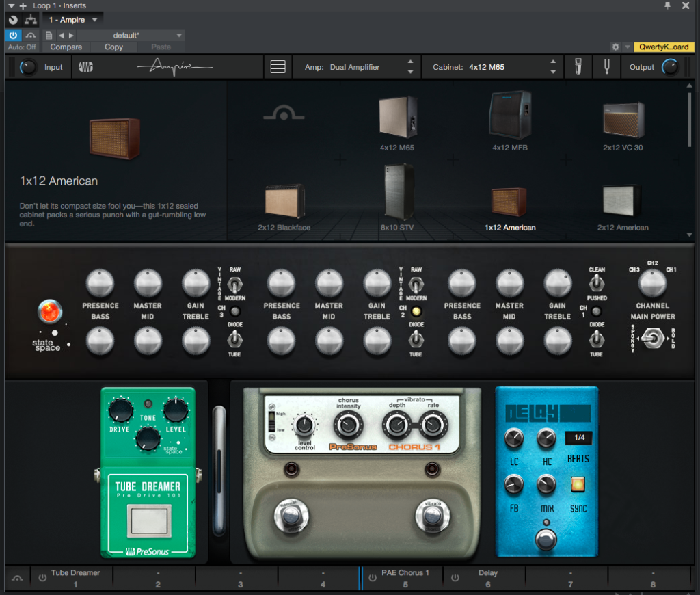Click the PreSonus logo icon

pos(85,67)
